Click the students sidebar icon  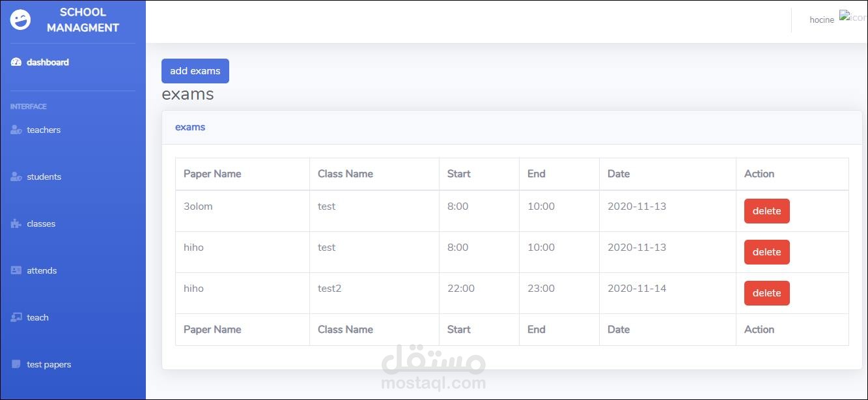16,177
